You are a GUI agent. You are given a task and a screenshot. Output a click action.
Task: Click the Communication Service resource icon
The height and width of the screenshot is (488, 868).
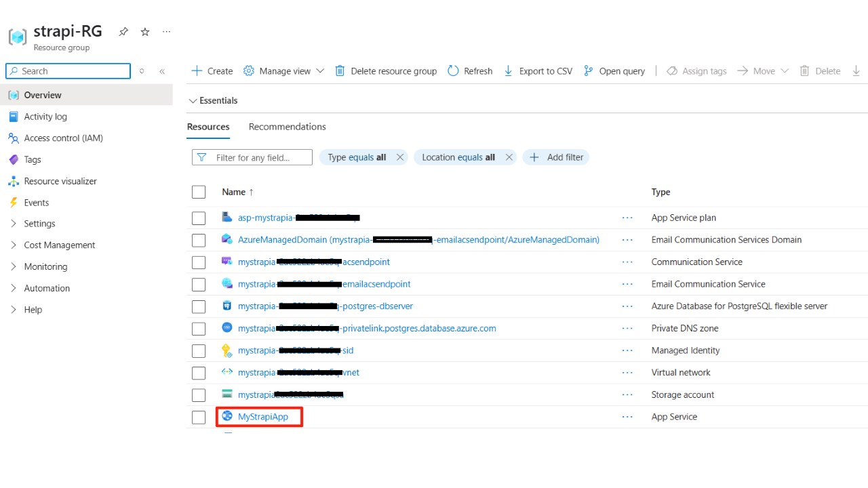coord(227,262)
